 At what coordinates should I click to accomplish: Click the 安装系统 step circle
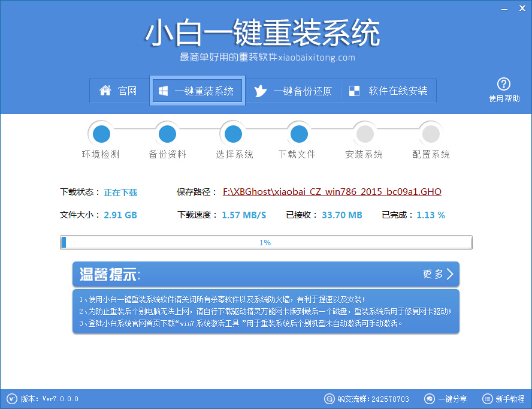pyautogui.click(x=364, y=133)
